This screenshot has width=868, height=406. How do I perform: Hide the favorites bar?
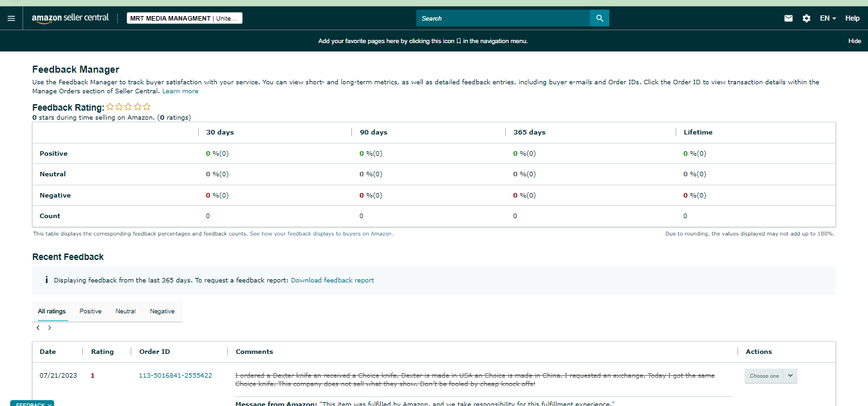[x=854, y=41]
